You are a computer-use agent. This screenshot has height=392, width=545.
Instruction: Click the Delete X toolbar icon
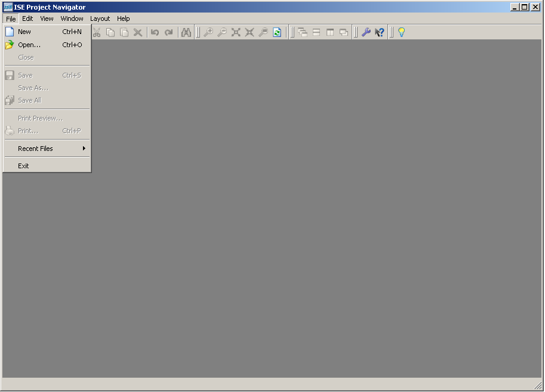tap(138, 32)
